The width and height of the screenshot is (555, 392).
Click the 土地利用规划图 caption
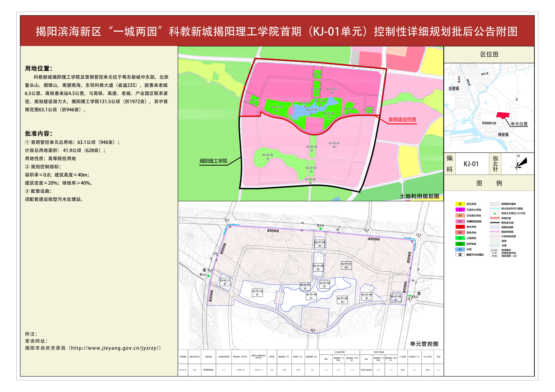click(419, 196)
